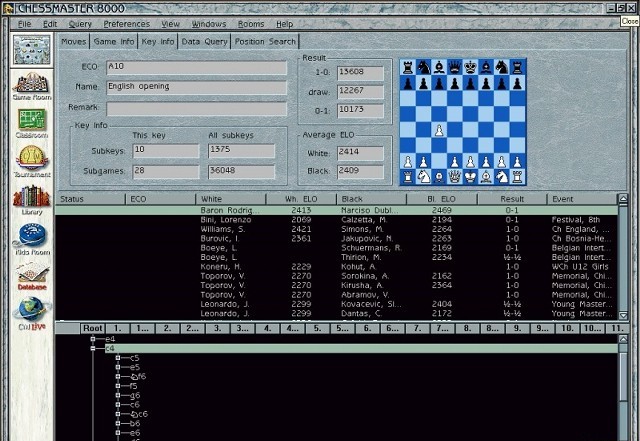Click the top sidebar chess set icon

33,48
